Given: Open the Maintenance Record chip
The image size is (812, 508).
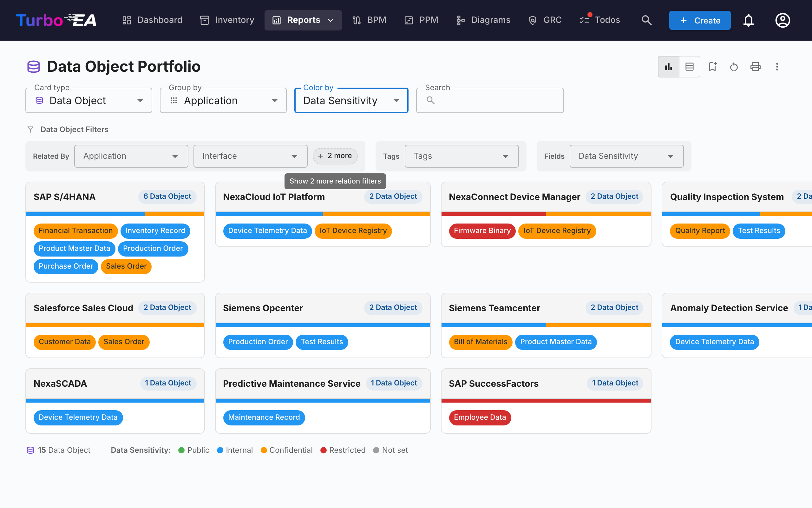Looking at the screenshot, I should click(x=264, y=418).
